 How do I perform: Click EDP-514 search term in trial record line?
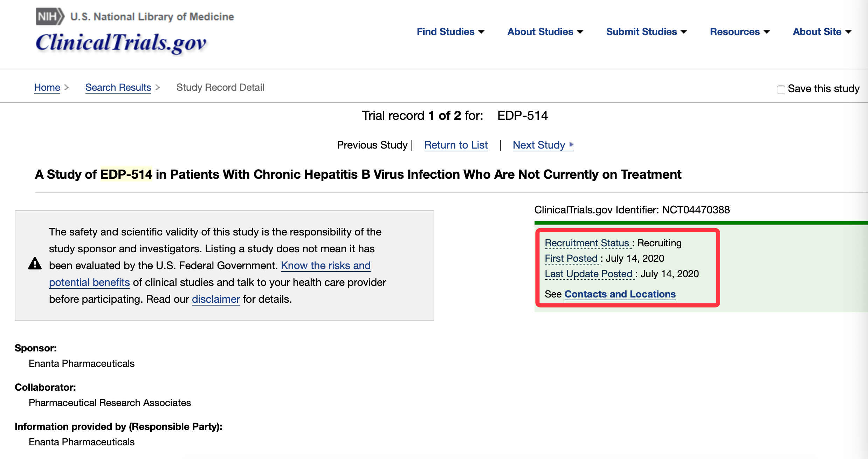click(x=522, y=115)
